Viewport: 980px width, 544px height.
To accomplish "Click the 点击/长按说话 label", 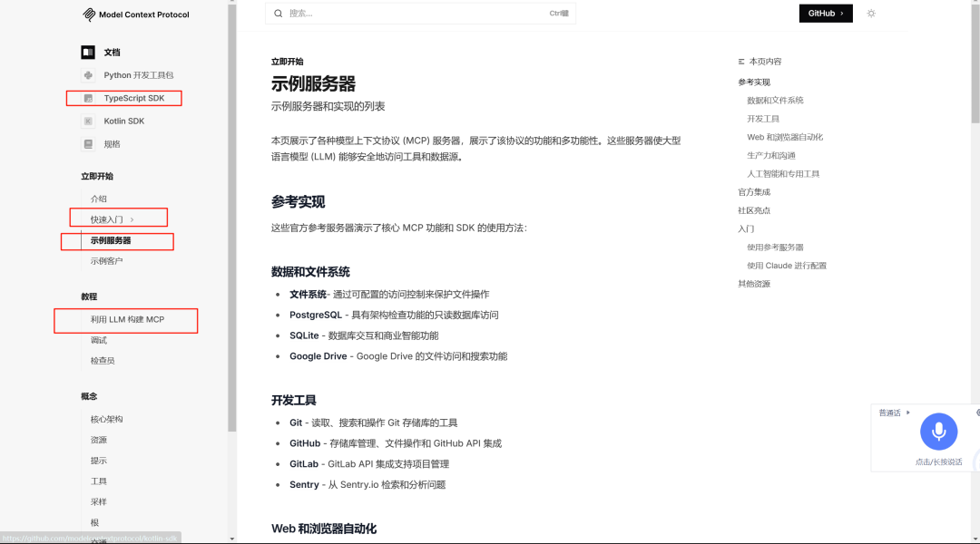I will (939, 462).
